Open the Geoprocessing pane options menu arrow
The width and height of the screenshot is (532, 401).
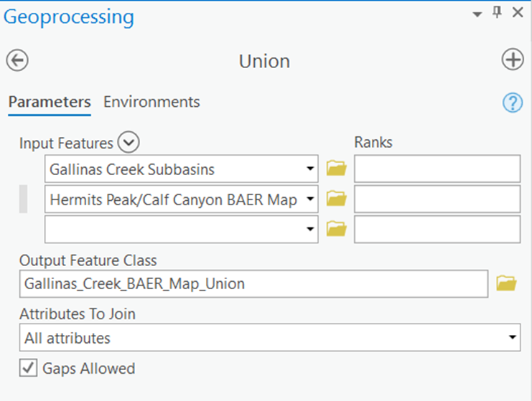click(477, 14)
